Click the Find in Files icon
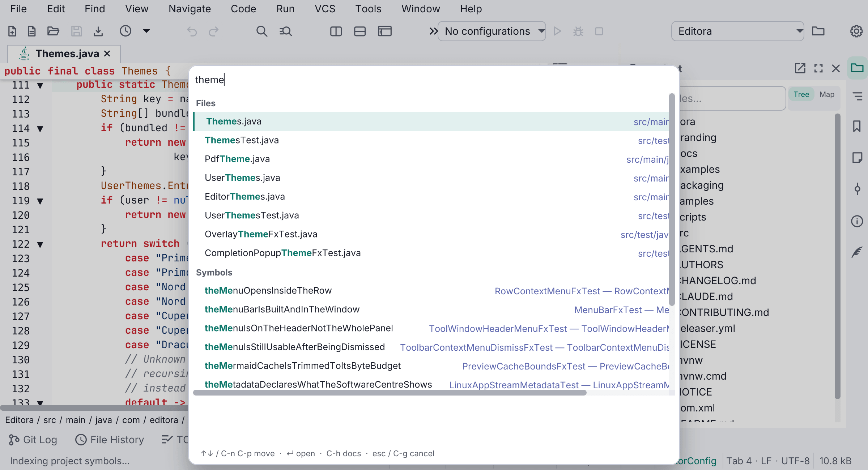The image size is (868, 470). [x=286, y=31]
